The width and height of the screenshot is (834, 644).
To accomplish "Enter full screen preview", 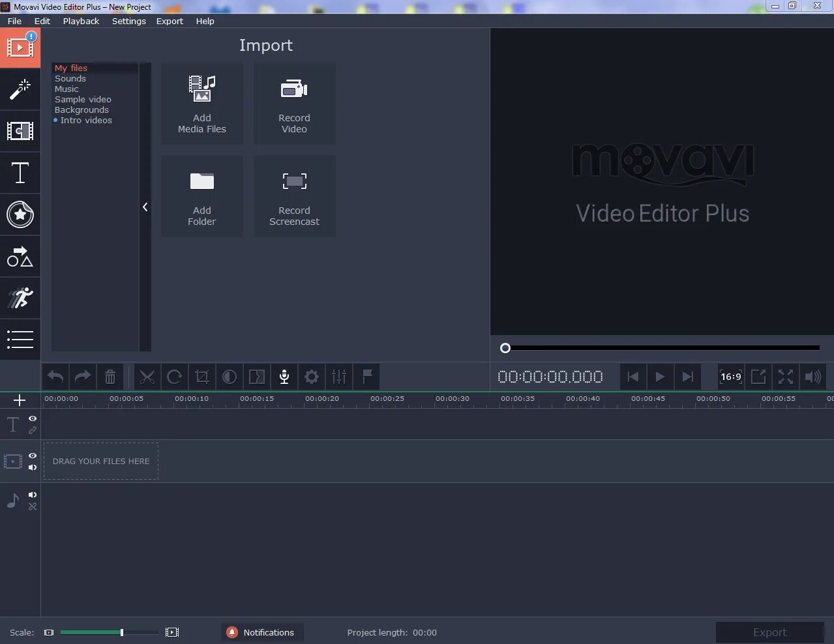I will tap(786, 377).
